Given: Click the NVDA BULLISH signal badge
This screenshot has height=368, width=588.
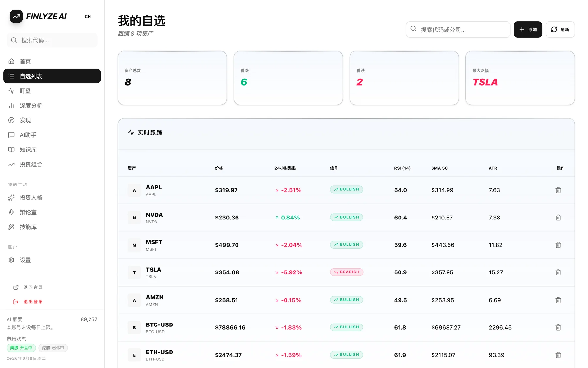Looking at the screenshot, I should 346,217.
